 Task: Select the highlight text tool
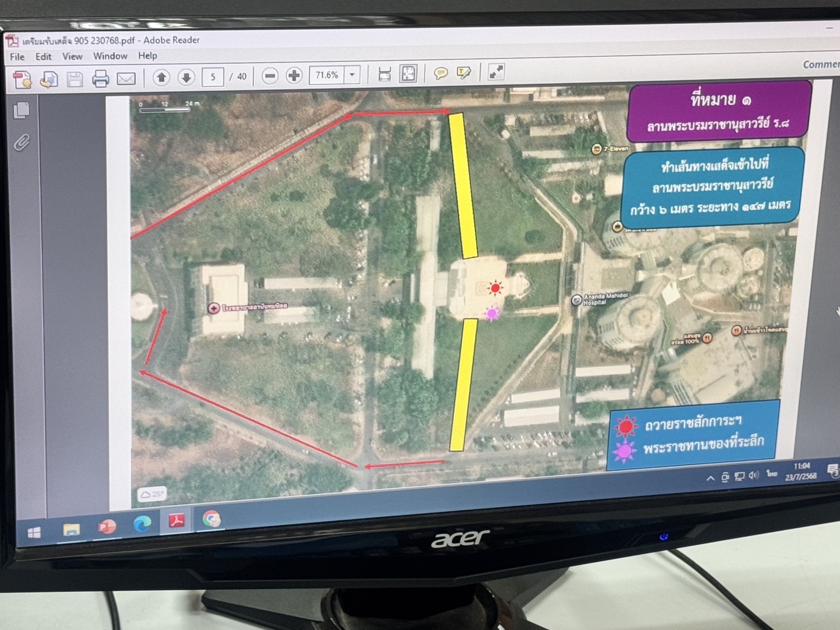tap(464, 73)
